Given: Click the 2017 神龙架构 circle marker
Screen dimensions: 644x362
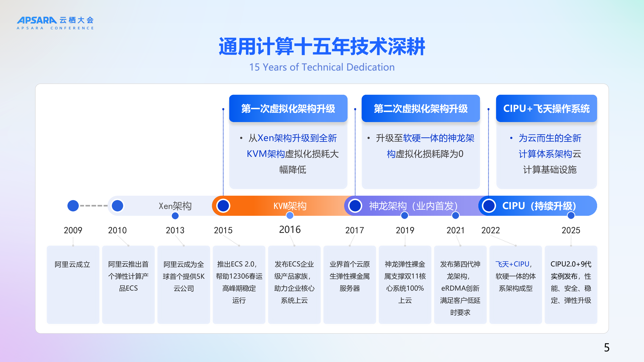Looking at the screenshot, I should coord(355,206).
